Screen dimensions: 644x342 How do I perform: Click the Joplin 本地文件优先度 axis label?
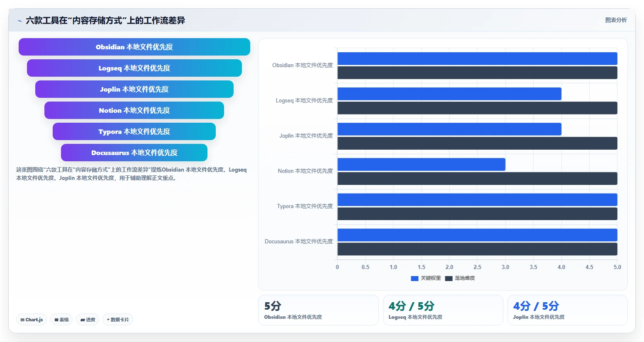(306, 136)
